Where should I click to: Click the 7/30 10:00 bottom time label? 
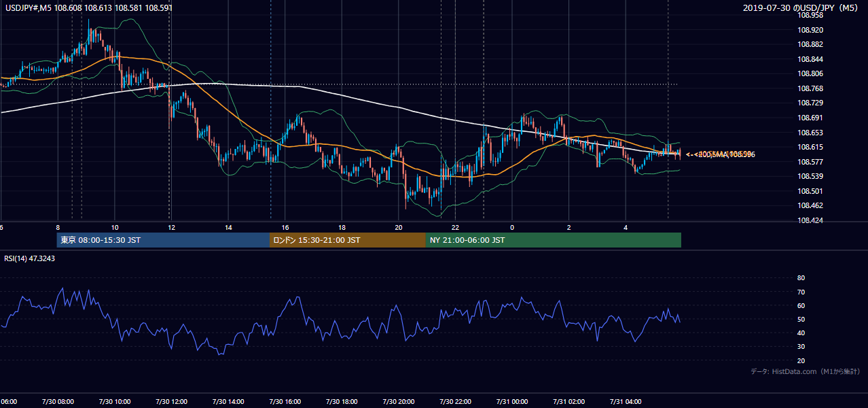pyautogui.click(x=114, y=401)
